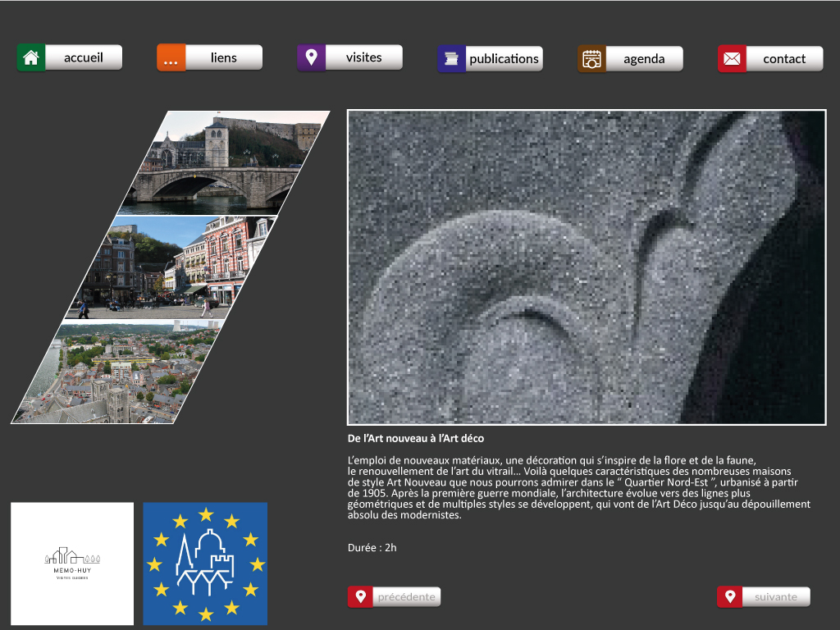Go to the visites page
The height and width of the screenshot is (630, 840).
[x=363, y=57]
